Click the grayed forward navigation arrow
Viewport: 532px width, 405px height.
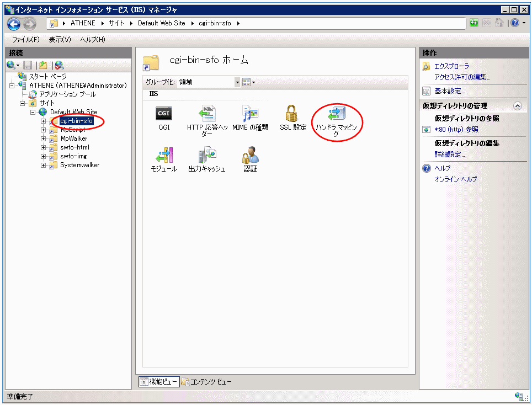pos(30,24)
